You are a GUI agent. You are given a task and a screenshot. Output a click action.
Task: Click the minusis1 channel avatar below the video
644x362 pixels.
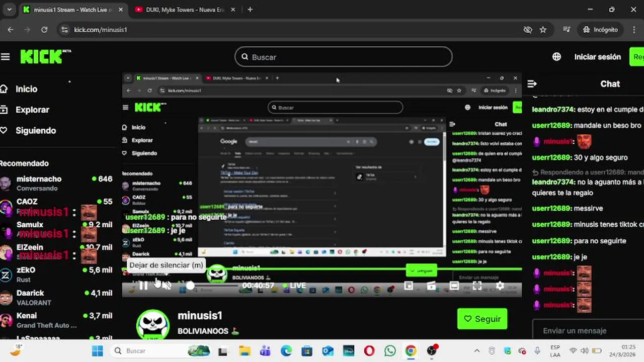[153, 324]
